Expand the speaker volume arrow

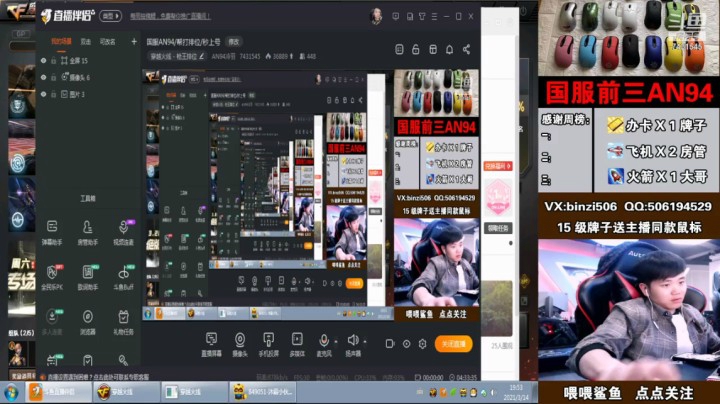365,342
